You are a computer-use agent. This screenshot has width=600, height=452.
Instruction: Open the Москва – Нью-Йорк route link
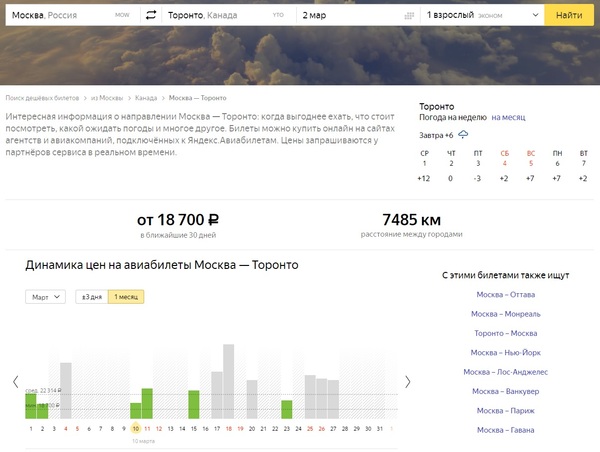tap(505, 353)
